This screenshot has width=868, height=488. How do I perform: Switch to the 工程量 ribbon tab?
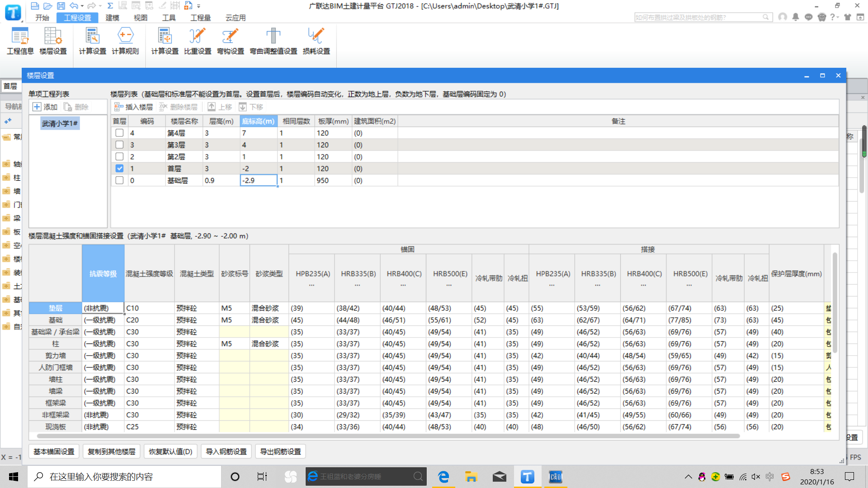(x=200, y=18)
